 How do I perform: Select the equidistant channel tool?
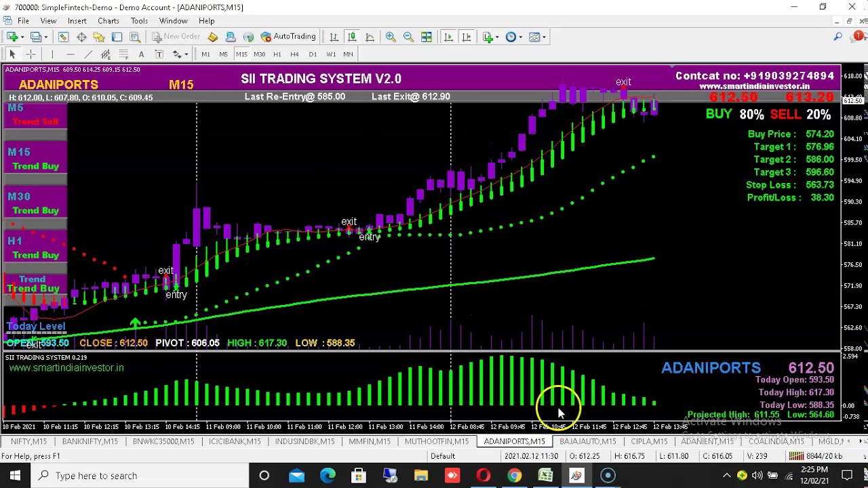pos(106,54)
